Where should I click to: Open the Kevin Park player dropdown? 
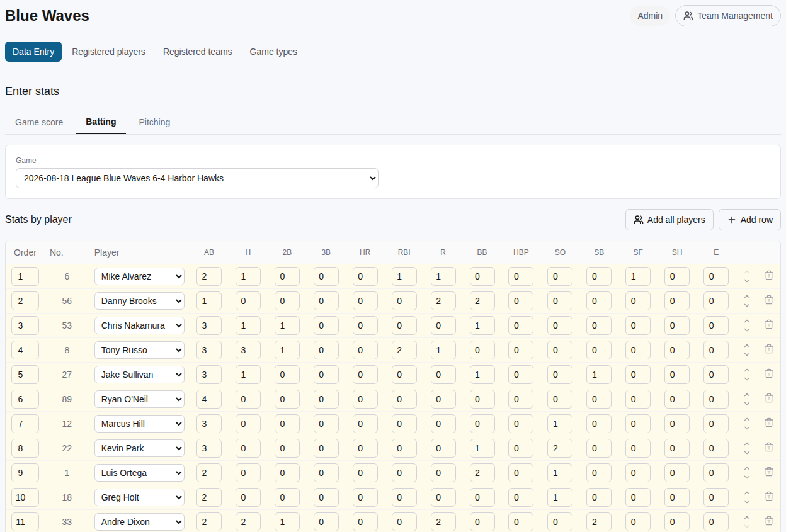[140, 448]
